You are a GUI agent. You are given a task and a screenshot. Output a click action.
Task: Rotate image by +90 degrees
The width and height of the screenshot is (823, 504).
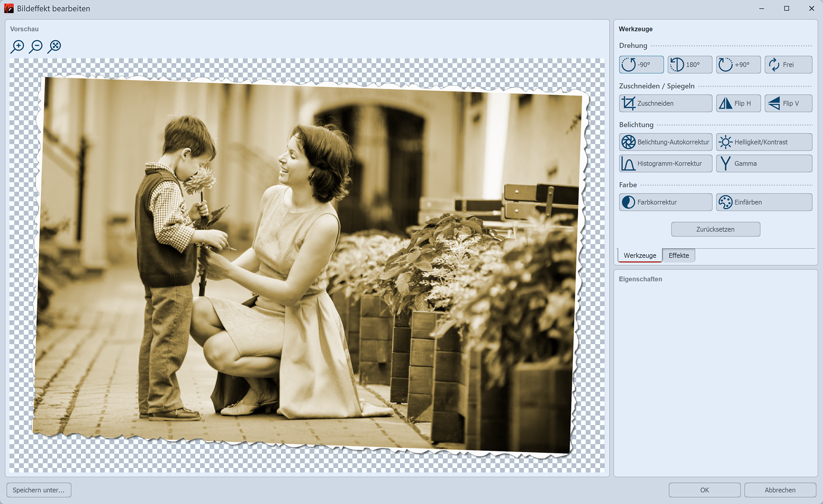click(x=738, y=65)
